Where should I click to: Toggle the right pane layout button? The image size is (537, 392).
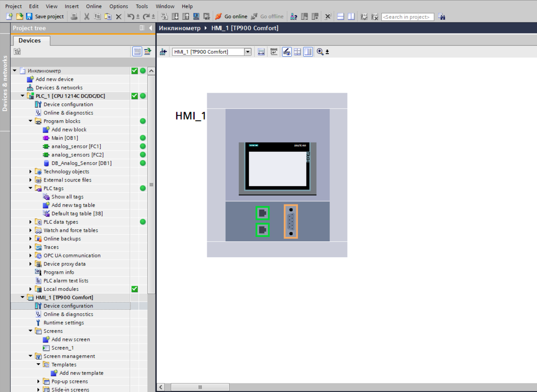pyautogui.click(x=308, y=52)
